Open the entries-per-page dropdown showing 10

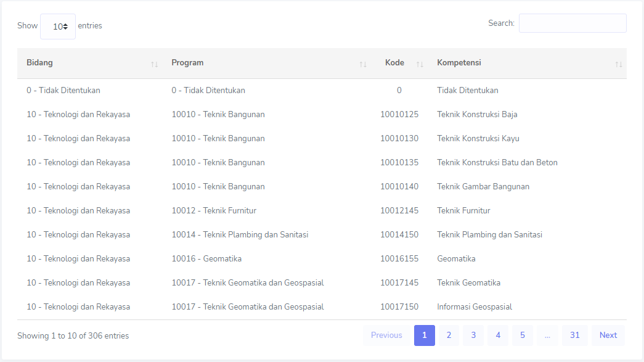tap(58, 27)
